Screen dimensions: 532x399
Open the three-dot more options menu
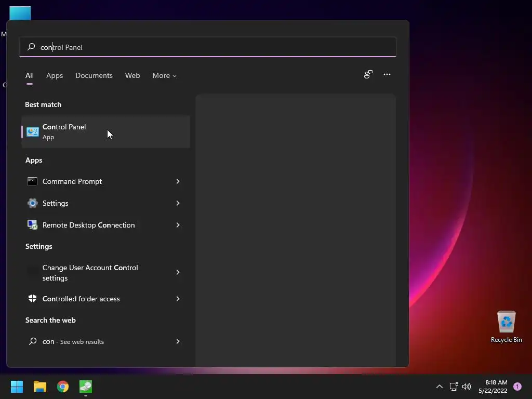(387, 74)
